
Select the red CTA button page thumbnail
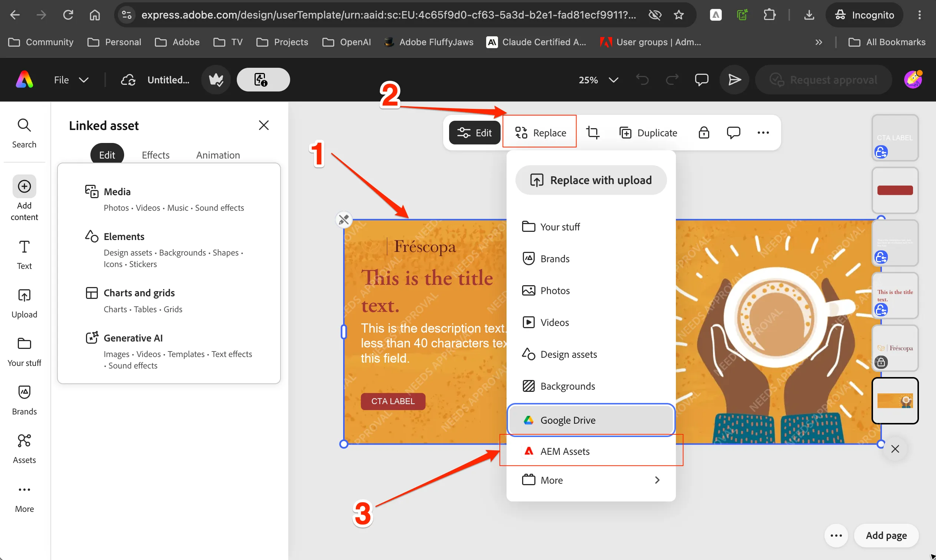tap(894, 190)
